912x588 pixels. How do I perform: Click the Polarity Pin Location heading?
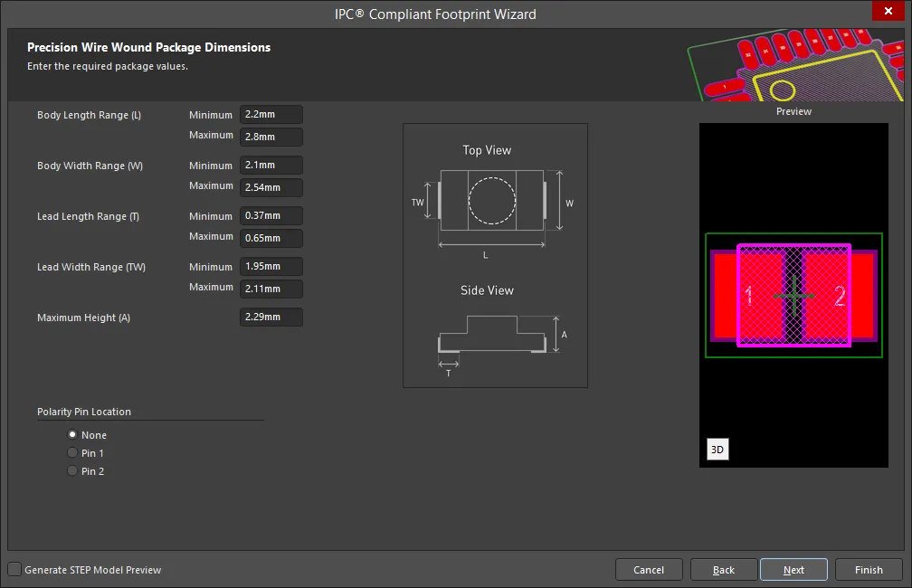(84, 412)
